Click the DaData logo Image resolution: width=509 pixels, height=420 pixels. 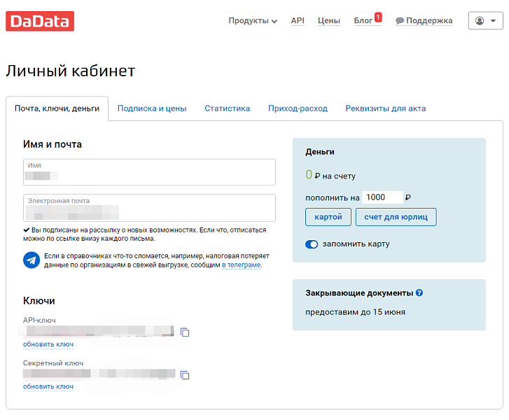coord(40,21)
